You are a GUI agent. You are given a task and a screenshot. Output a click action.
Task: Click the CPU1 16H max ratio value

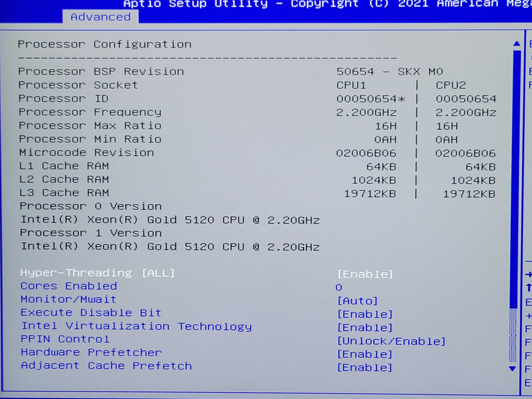coord(385,126)
